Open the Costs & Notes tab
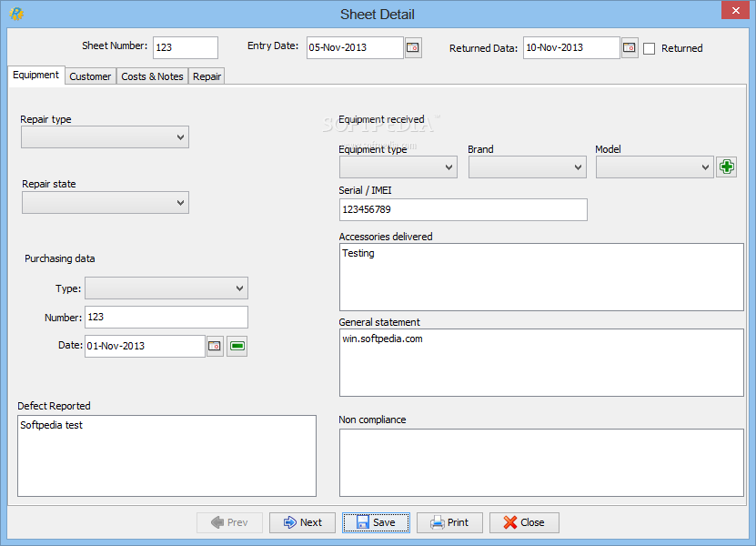 pos(152,76)
